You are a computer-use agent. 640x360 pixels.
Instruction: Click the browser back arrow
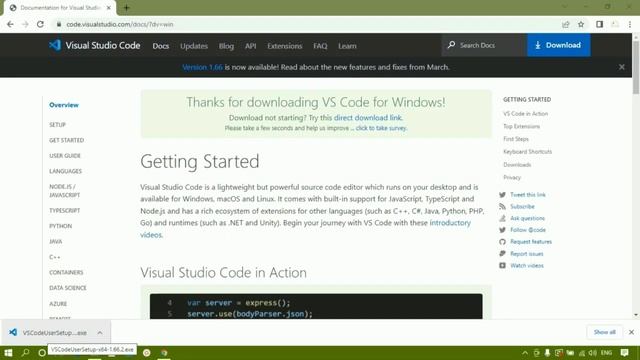(10, 24)
